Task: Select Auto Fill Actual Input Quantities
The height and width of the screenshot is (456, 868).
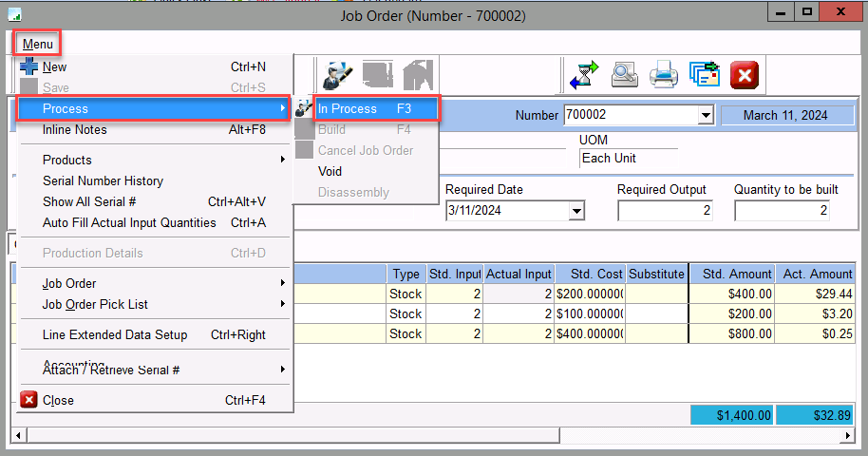Action: tap(129, 222)
